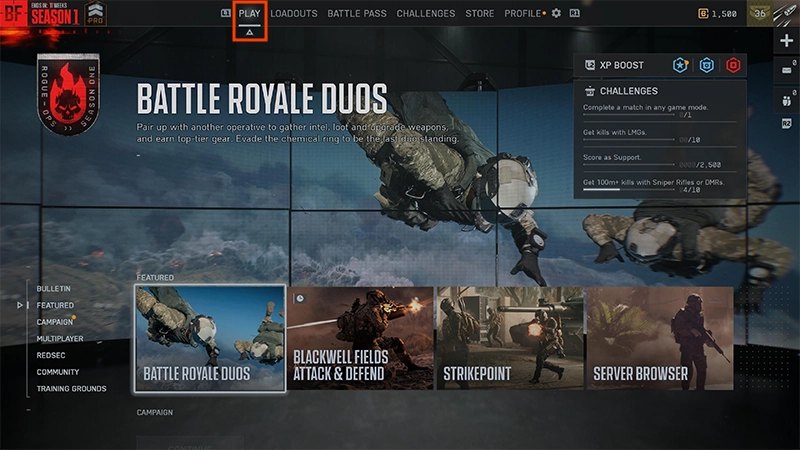The width and height of the screenshot is (800, 450).
Task: Open the squad friends icon in sidebar
Action: point(787,100)
